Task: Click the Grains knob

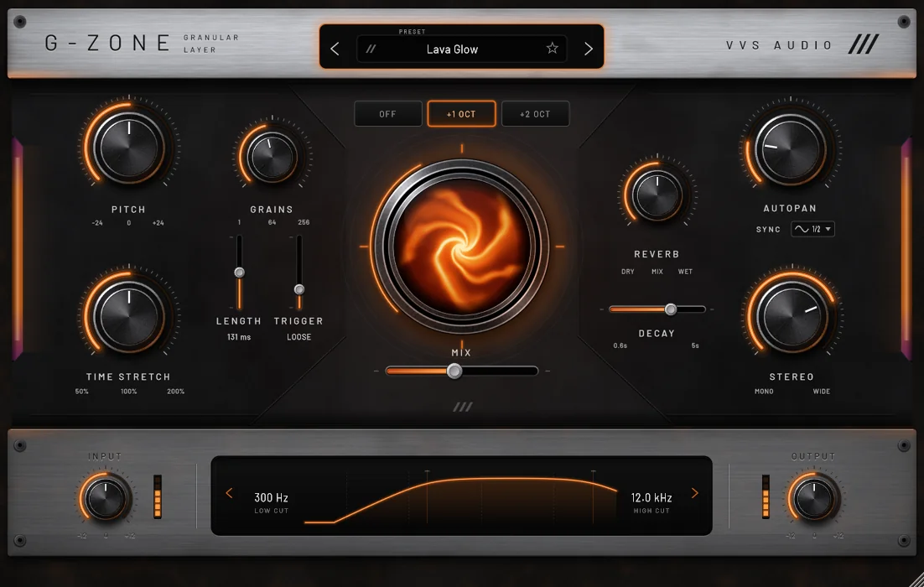Action: pyautogui.click(x=272, y=158)
